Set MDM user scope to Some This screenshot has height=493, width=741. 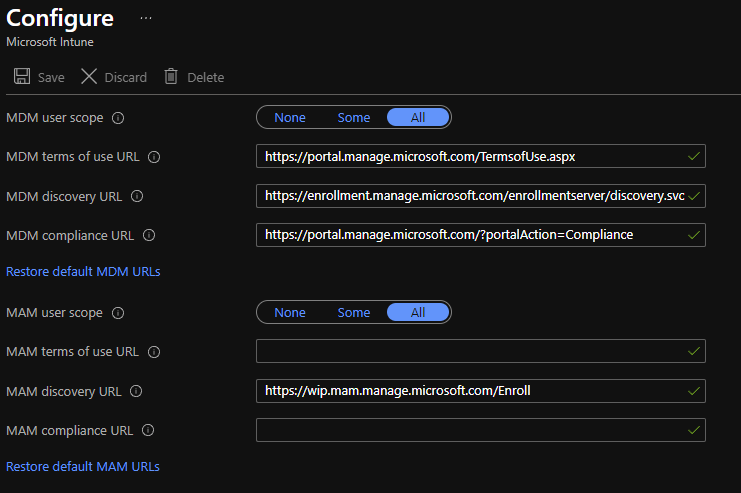(353, 118)
